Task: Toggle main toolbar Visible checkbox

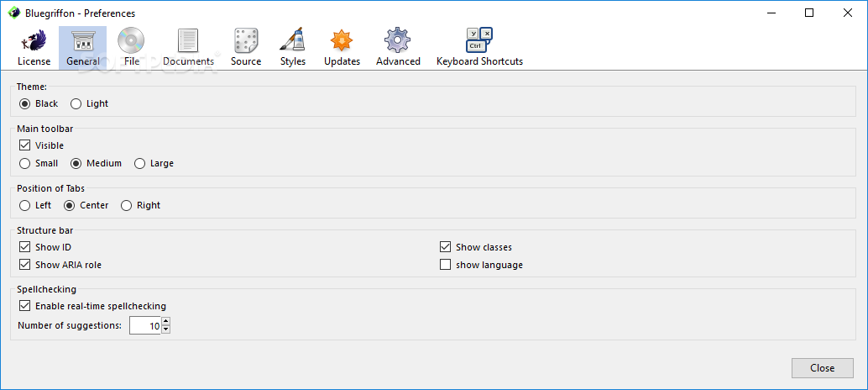Action: 24,145
